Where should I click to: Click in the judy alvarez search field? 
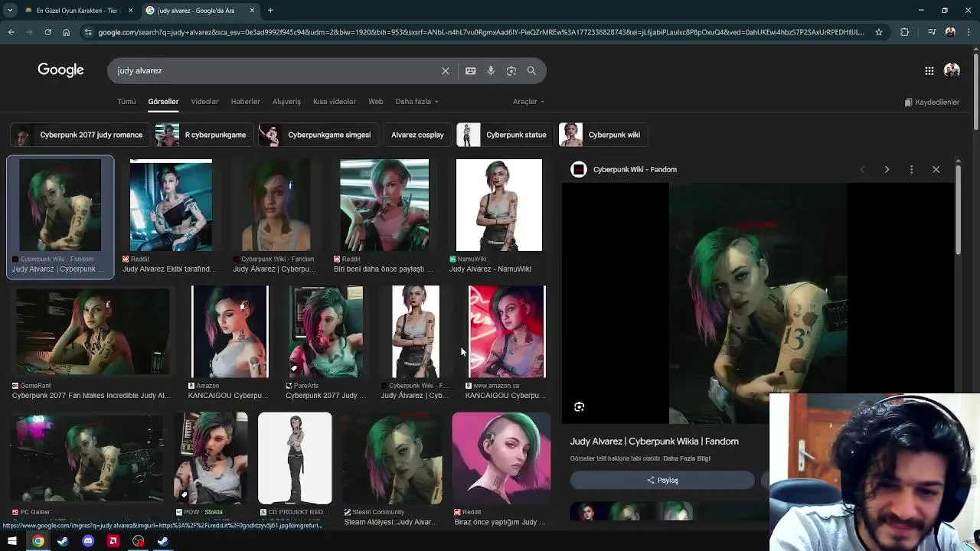tap(276, 70)
